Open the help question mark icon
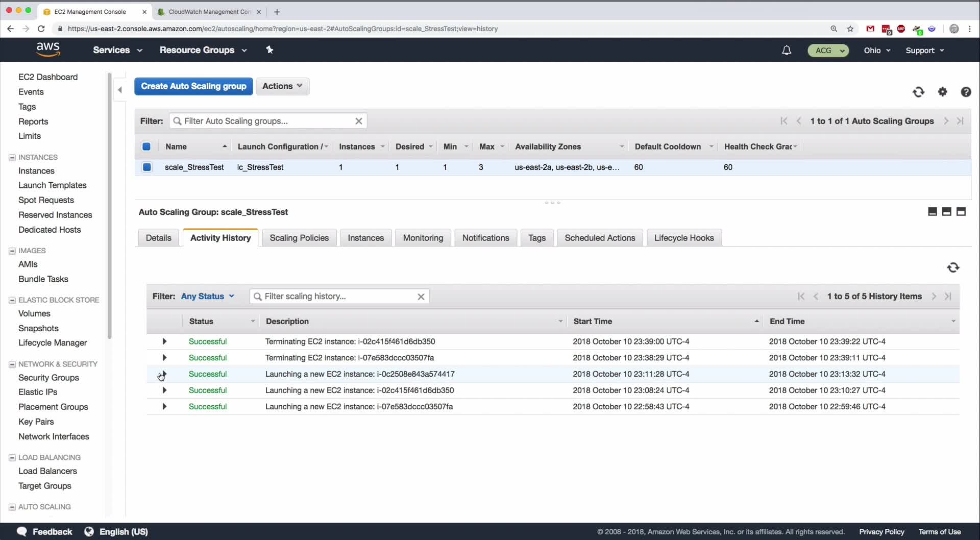The height and width of the screenshot is (540, 980). 966,92
